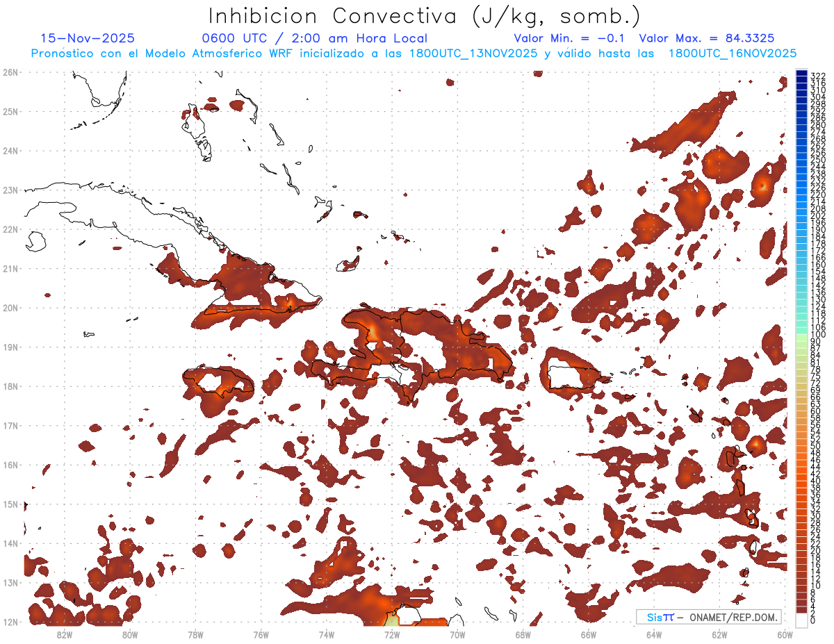Viewport: 834px width, 644px height.
Task: Click the '60W' longitude label
Action: (785, 634)
